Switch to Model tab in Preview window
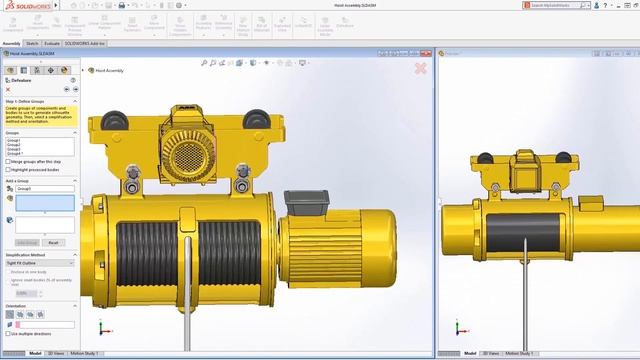640x360 pixels. pyautogui.click(x=470, y=353)
